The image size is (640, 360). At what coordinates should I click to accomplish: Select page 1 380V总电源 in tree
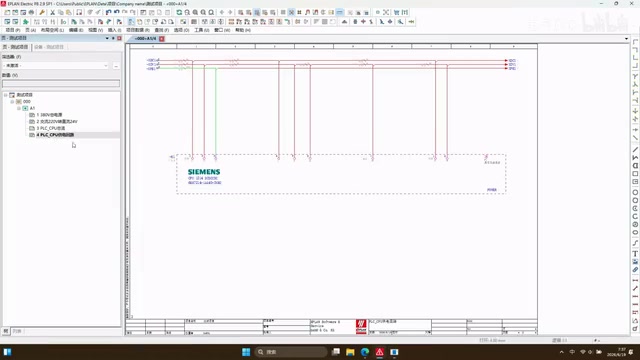(x=49, y=115)
